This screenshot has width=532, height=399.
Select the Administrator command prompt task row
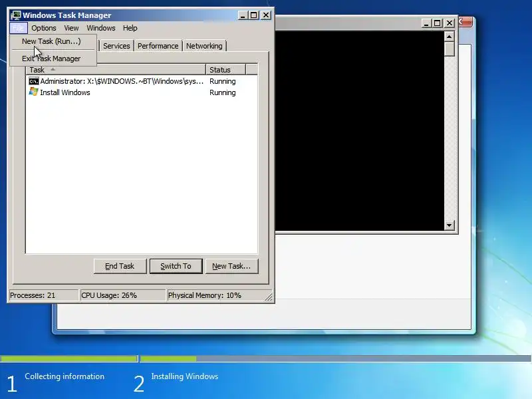(x=142, y=81)
